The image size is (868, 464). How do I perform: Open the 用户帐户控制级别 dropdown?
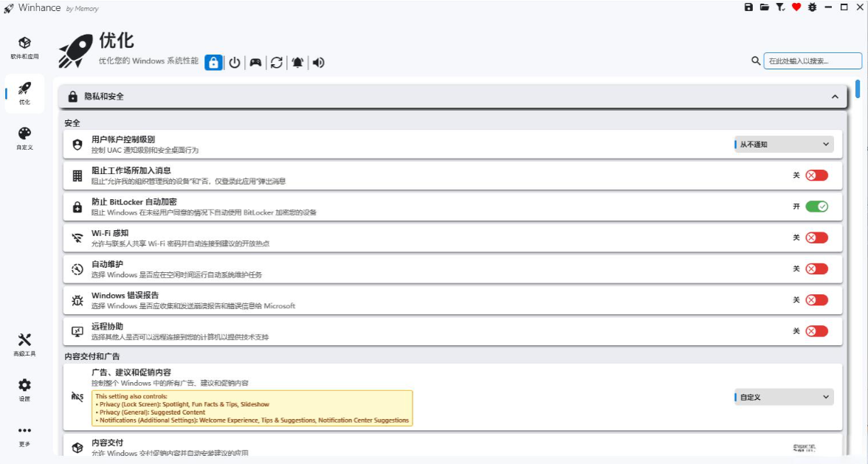784,145
